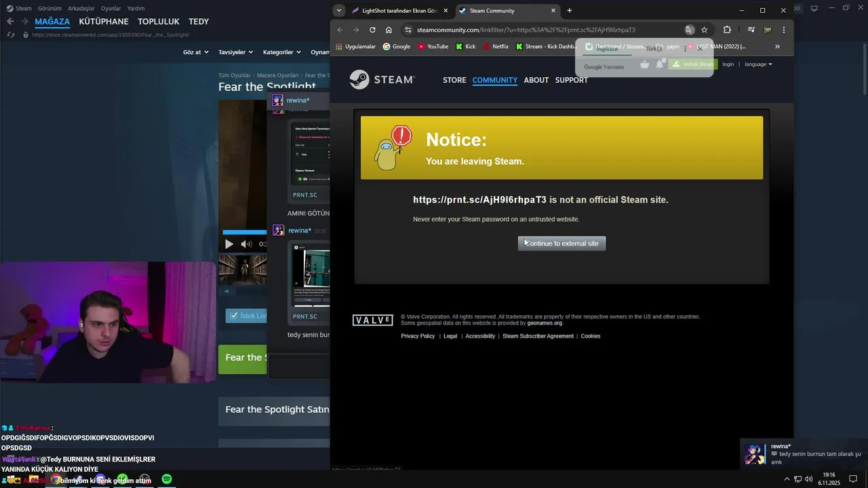Image resolution: width=868 pixels, height=488 pixels.
Task: Mute the trailer volume icon
Action: pos(246,244)
